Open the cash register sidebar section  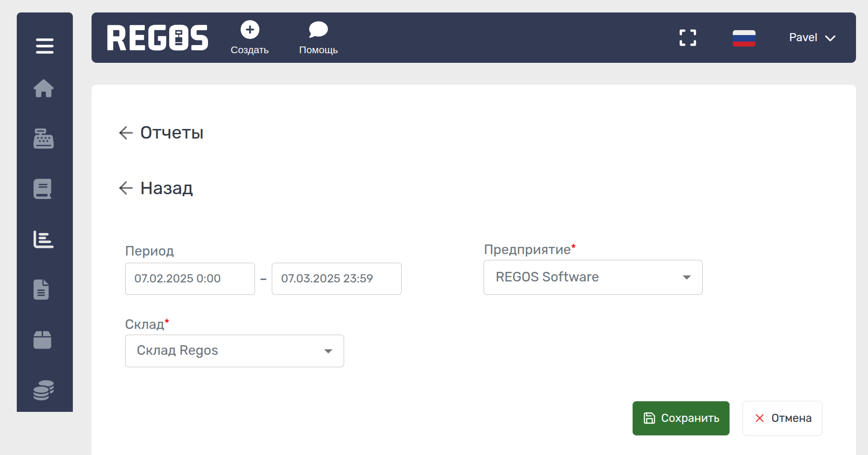point(44,139)
